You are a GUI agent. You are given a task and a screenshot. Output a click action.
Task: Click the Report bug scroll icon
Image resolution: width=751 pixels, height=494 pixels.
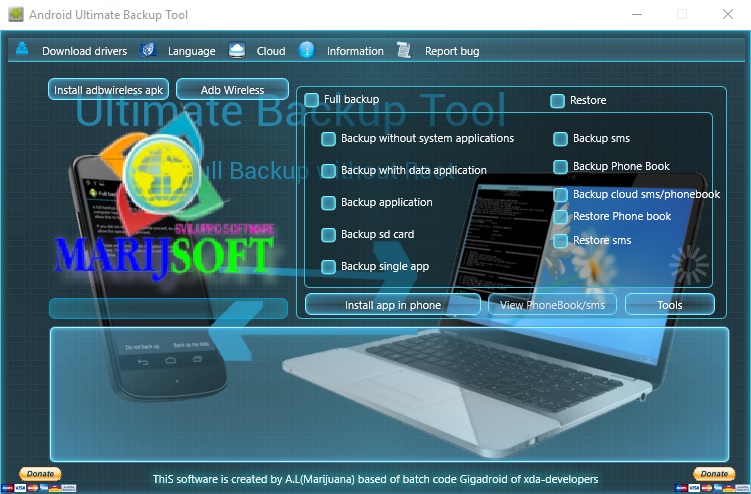point(404,50)
